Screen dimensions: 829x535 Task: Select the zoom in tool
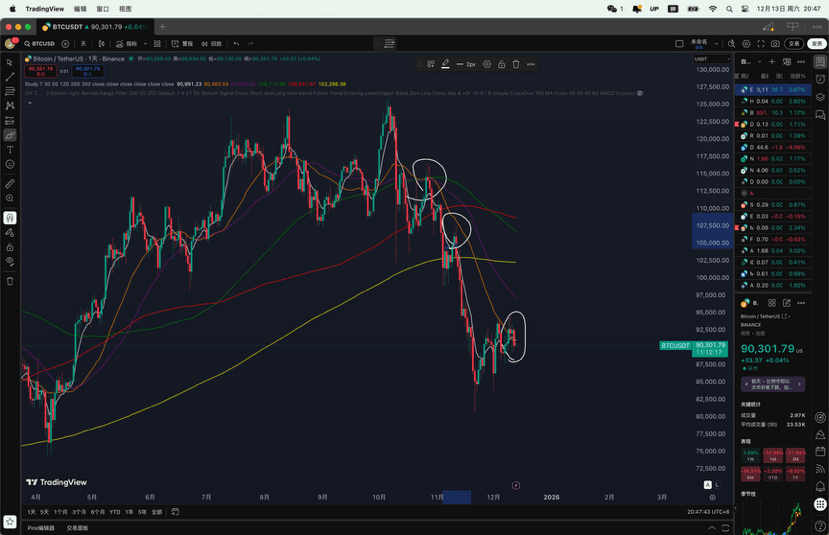pyautogui.click(x=10, y=198)
